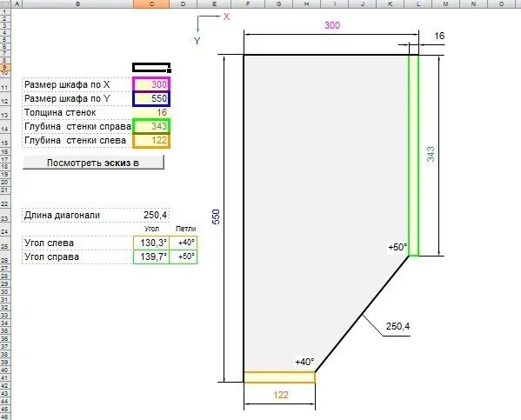This screenshot has width=521, height=420.
Task: Click the +50° label in drawing
Action: 397,247
